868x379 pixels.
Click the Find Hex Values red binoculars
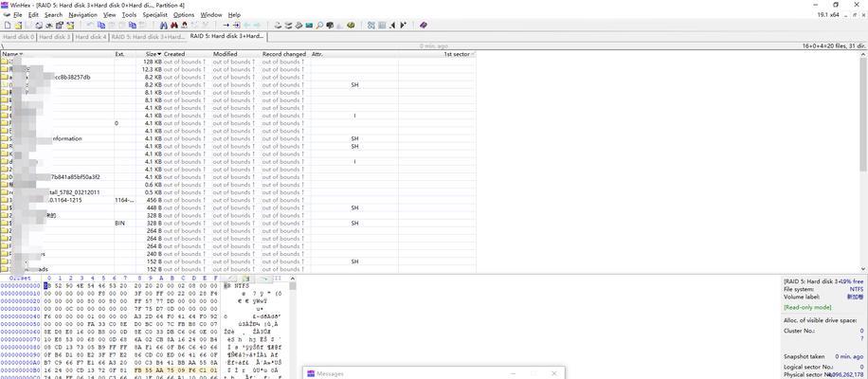pyautogui.click(x=173, y=25)
